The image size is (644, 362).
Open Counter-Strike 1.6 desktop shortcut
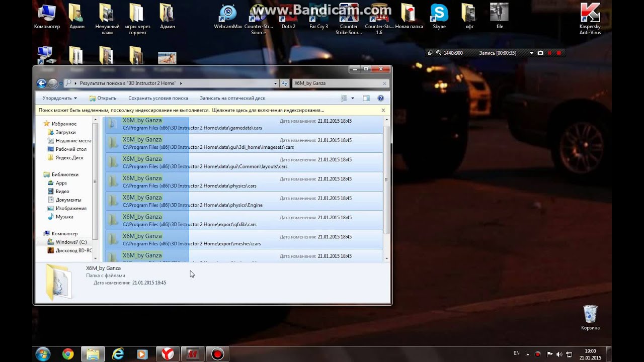(379, 19)
